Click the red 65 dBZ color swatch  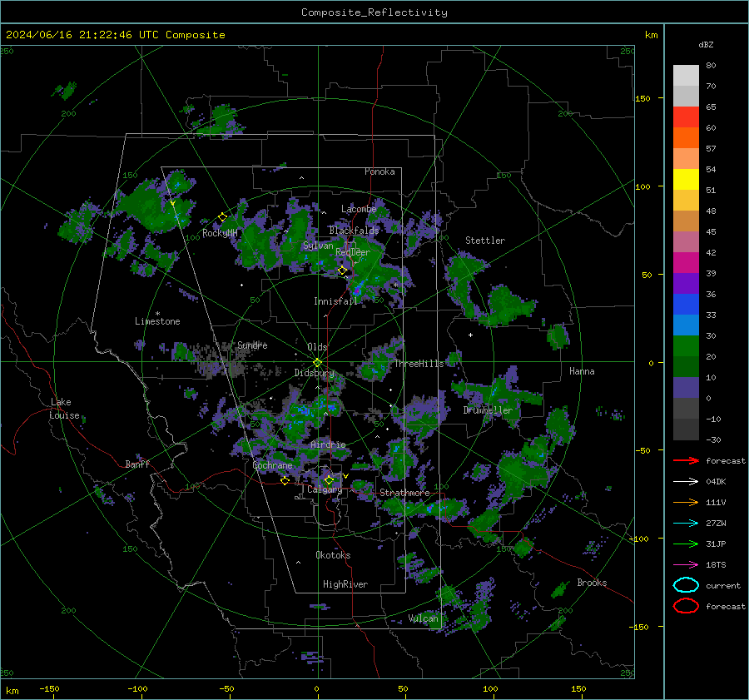click(686, 117)
